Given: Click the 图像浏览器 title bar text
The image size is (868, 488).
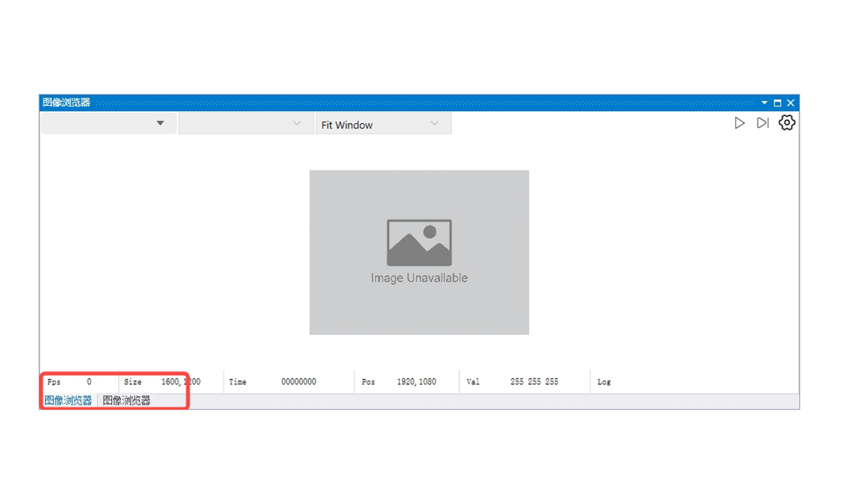Looking at the screenshot, I should tap(66, 103).
